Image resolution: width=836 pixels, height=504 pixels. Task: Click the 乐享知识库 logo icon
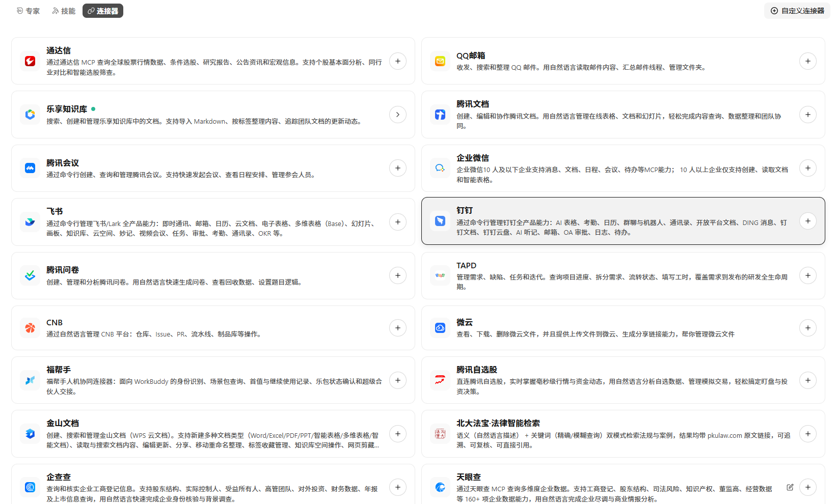click(30, 115)
